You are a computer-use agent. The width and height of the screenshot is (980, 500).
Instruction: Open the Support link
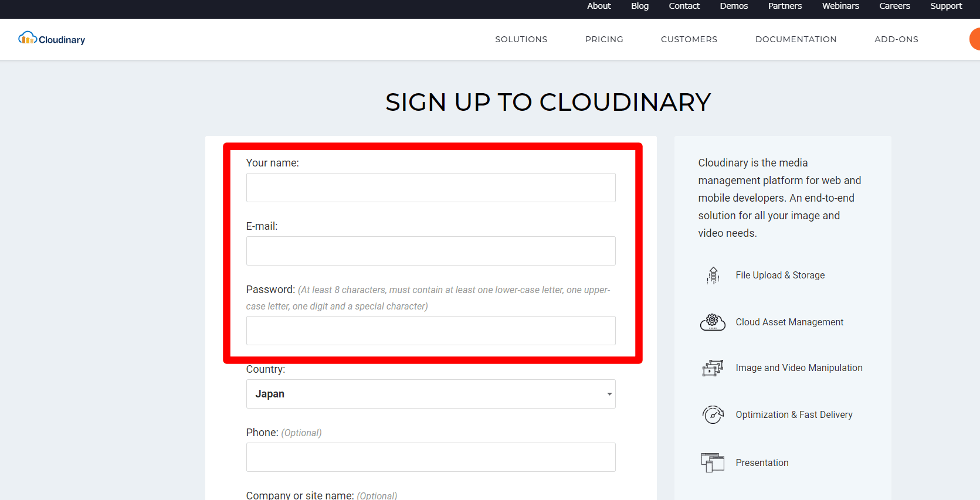(x=946, y=6)
